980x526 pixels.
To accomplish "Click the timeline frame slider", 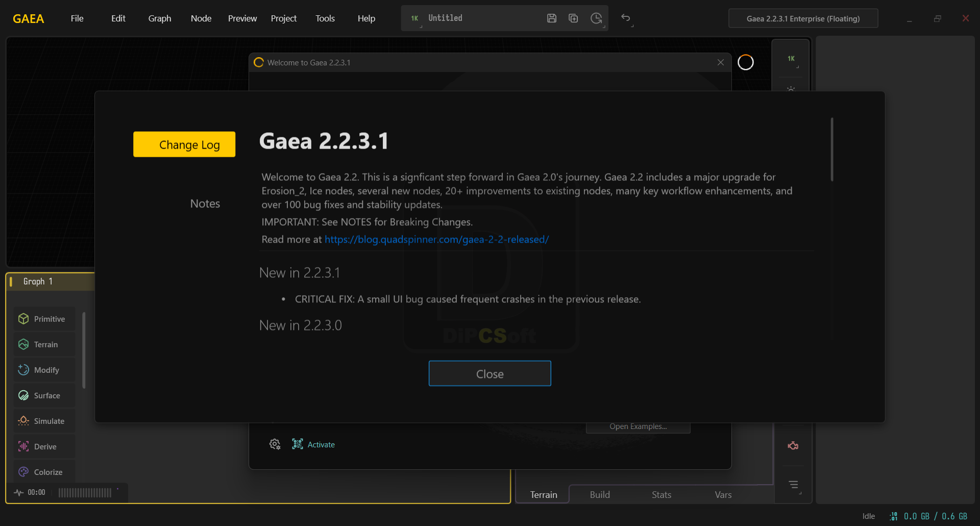I will 85,493.
